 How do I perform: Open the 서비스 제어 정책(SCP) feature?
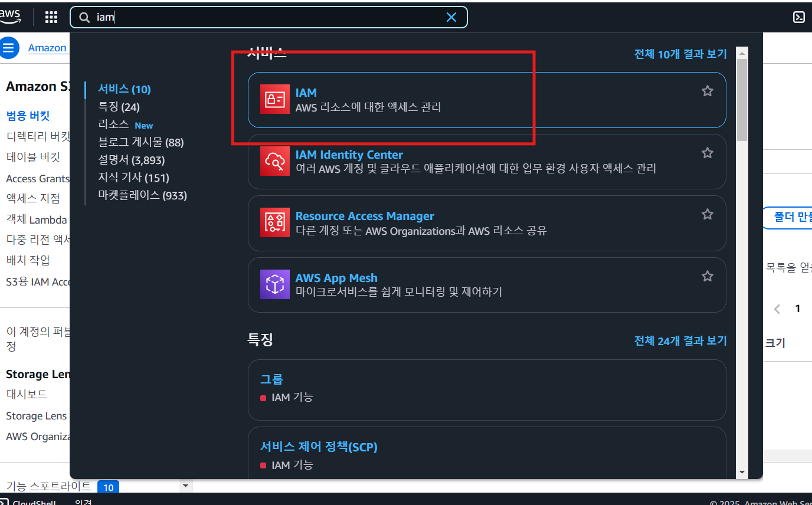[319, 447]
